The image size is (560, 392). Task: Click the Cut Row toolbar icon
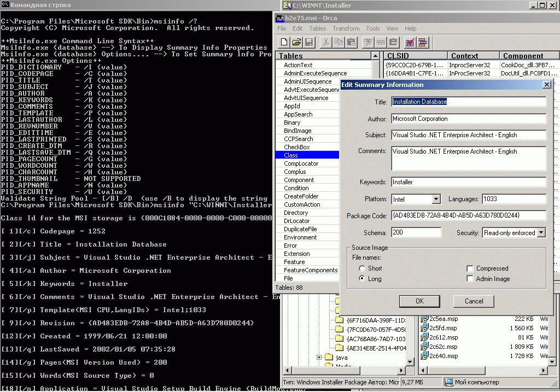[x=368, y=43]
